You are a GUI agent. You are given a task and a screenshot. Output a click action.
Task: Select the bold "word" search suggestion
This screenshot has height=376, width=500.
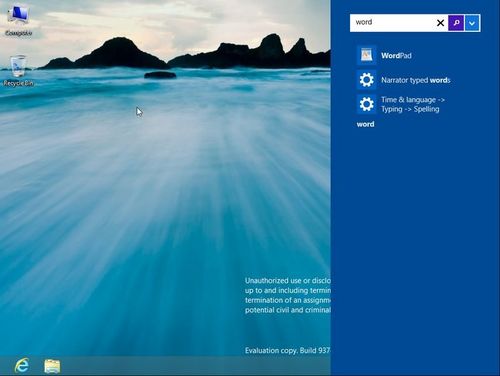coord(365,124)
